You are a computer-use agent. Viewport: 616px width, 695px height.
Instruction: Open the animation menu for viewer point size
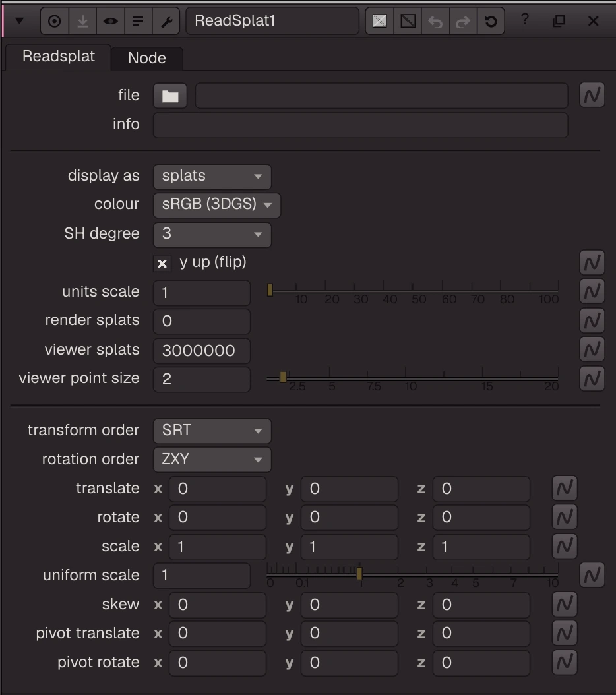click(592, 378)
